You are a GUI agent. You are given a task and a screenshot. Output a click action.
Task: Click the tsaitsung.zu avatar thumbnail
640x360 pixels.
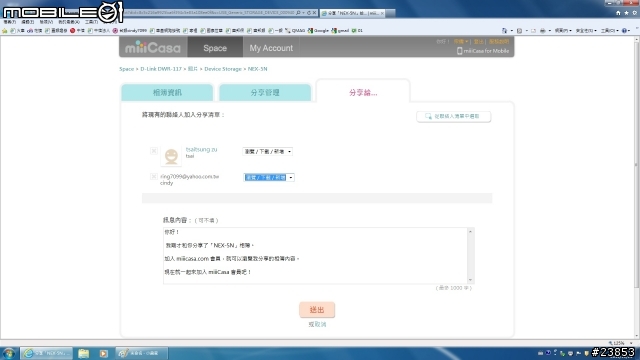171,156
